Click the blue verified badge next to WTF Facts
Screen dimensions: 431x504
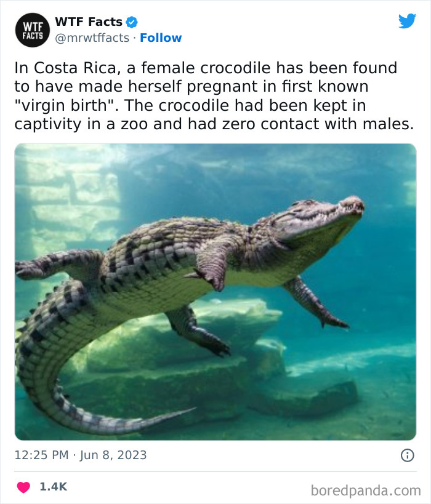[x=130, y=21]
